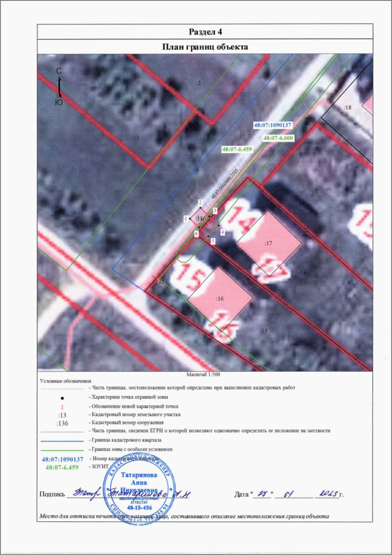This screenshot has height=555, width=392.
Task: Click the north-south compass arrow on the map
Action: (x=59, y=87)
